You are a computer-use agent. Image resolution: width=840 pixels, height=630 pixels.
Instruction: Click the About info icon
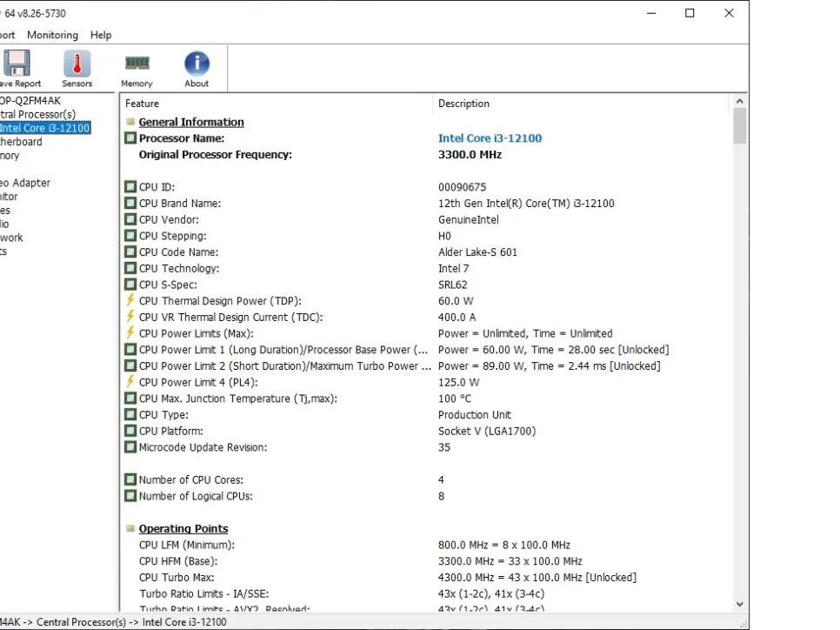point(197,64)
